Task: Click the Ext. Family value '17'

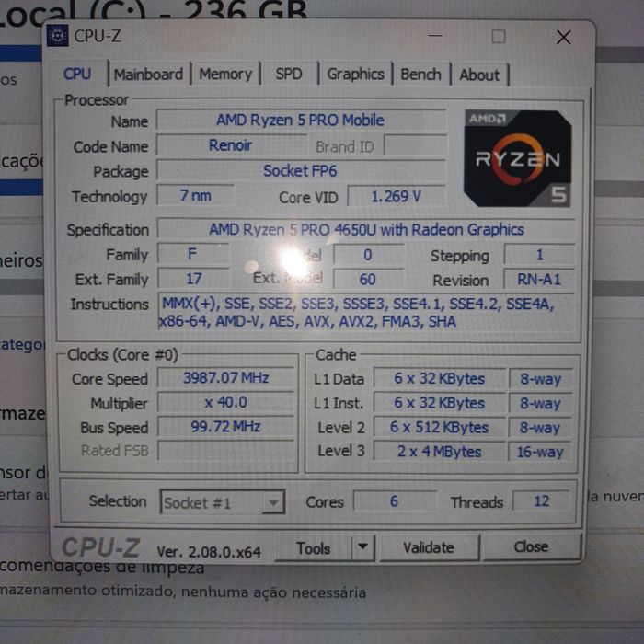Action: 193,280
